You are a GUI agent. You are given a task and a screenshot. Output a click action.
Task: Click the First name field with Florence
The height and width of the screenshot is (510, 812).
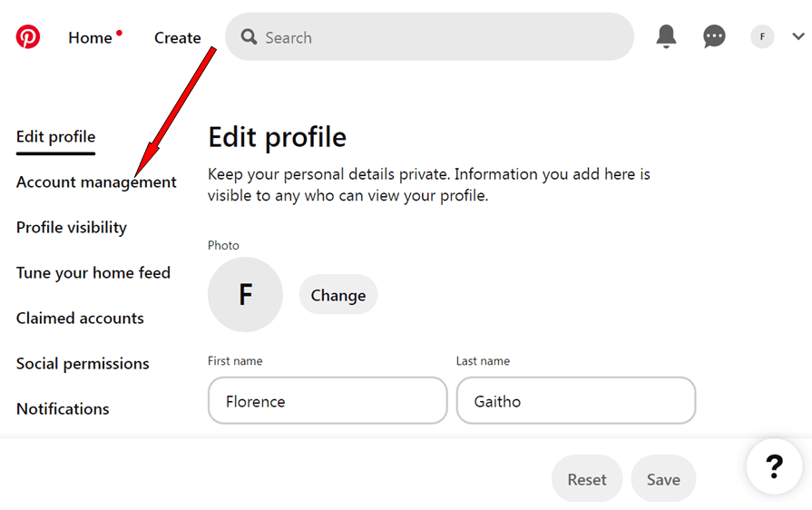point(328,401)
